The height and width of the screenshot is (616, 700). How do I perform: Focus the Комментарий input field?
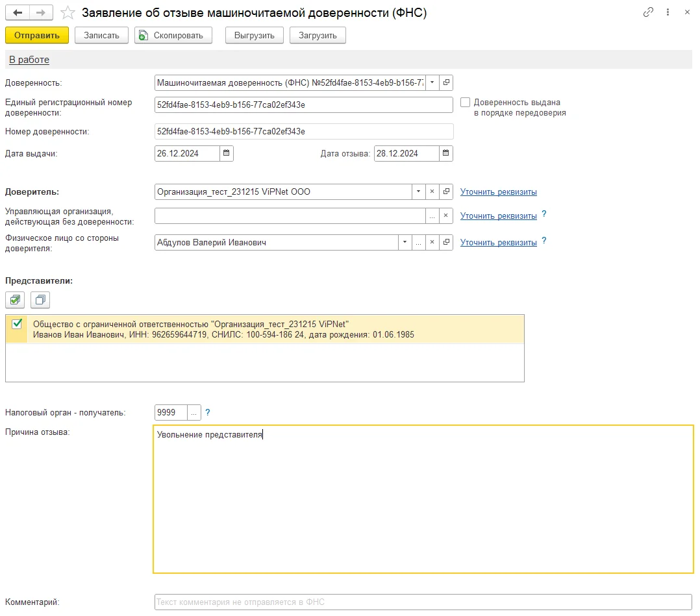coord(423,602)
